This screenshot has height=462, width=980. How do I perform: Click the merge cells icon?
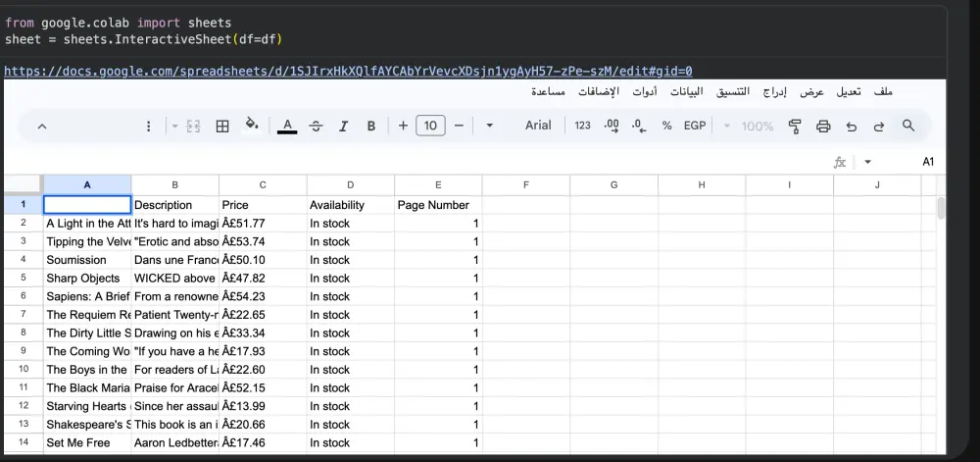[x=193, y=127]
